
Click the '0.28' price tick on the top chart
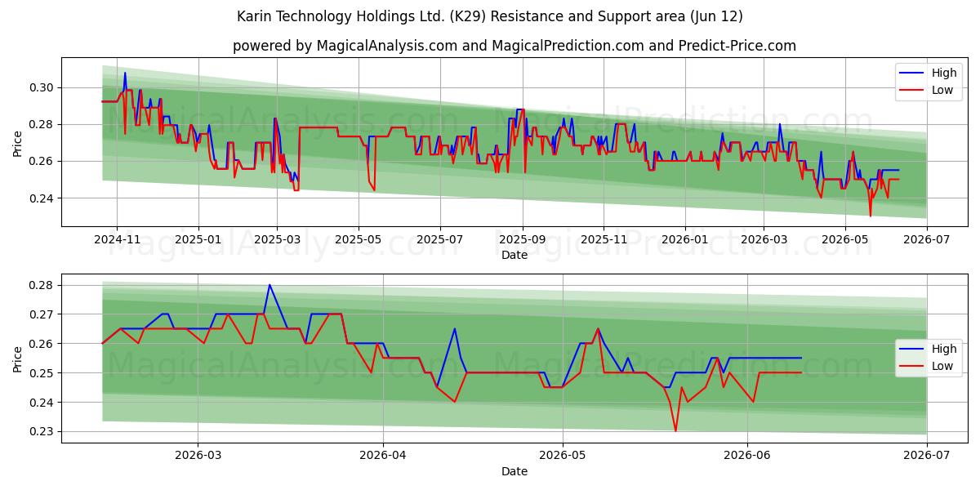42,124
